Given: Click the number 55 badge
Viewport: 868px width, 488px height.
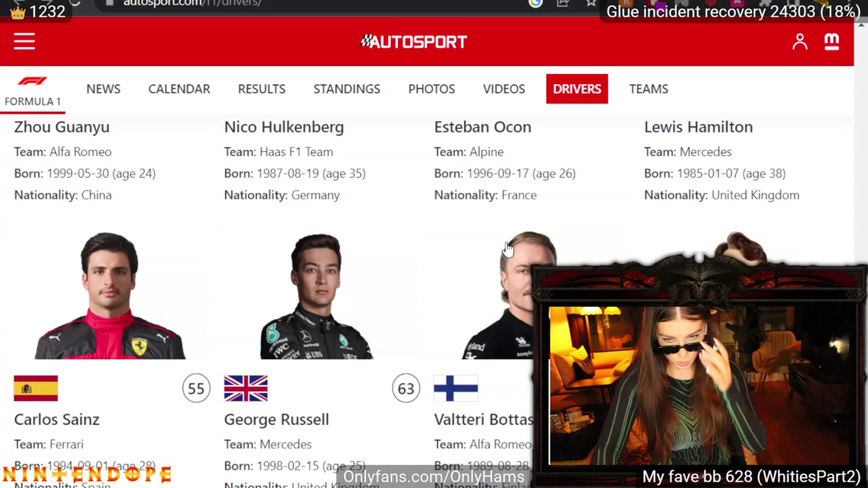Looking at the screenshot, I should pyautogui.click(x=196, y=388).
